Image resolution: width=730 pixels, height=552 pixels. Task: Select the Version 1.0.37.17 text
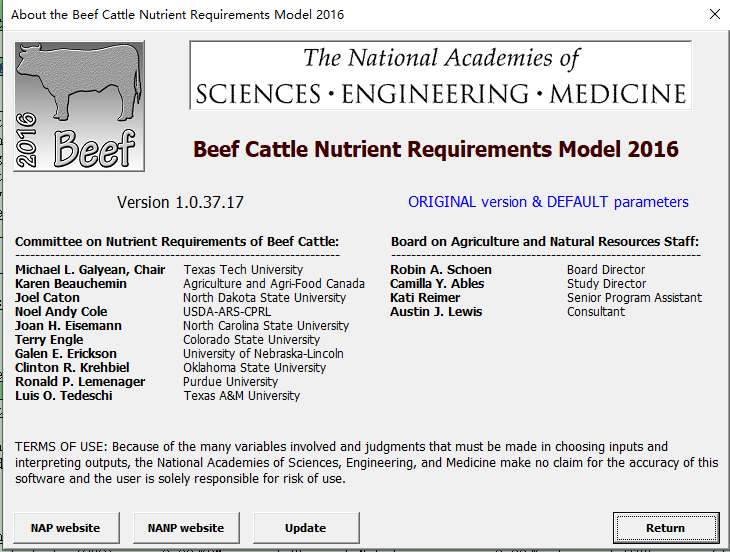180,202
